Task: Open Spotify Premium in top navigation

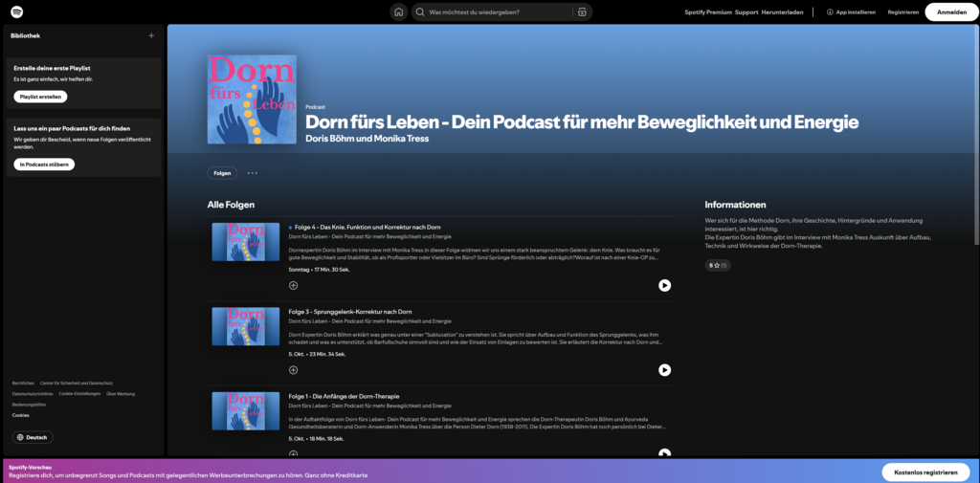Action: (707, 12)
